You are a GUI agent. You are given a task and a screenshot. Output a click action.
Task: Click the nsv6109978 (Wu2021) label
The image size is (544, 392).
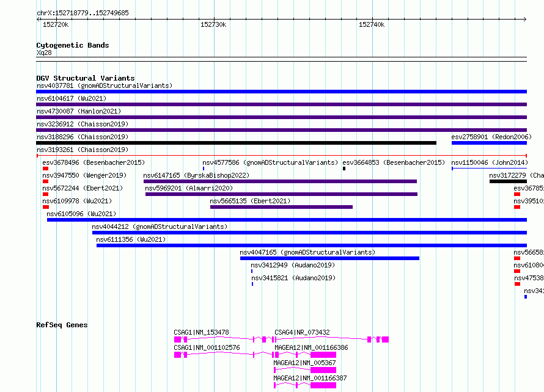point(77,201)
